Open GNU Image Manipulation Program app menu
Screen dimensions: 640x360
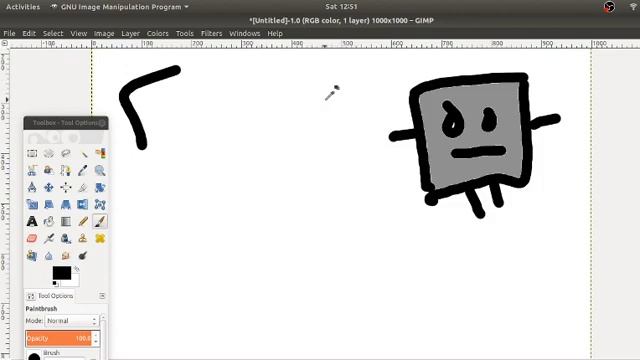point(120,7)
